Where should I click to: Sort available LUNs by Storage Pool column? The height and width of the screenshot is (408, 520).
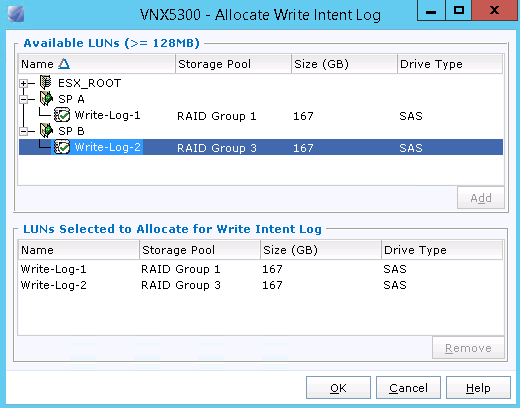point(233,64)
